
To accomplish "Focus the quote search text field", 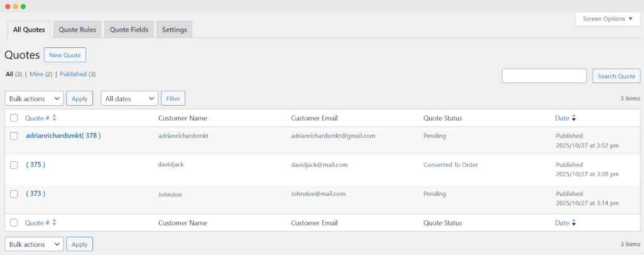I will pyautogui.click(x=544, y=76).
